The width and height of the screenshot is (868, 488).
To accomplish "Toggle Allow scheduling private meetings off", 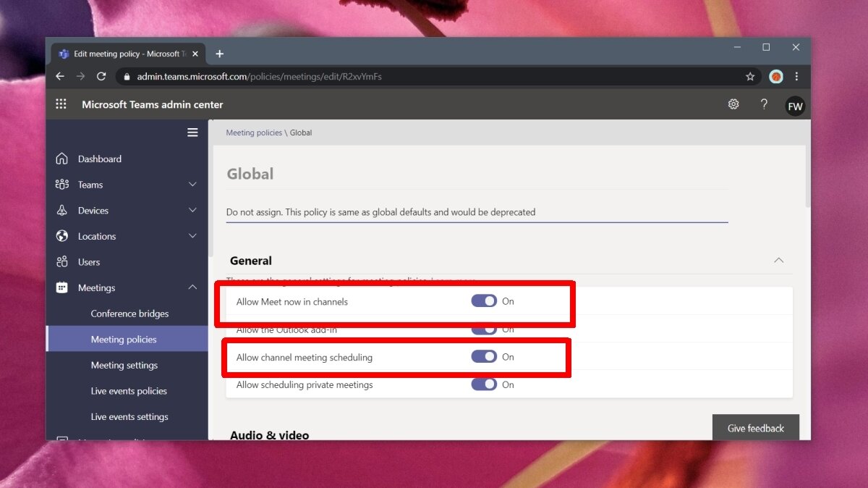I will [x=484, y=384].
